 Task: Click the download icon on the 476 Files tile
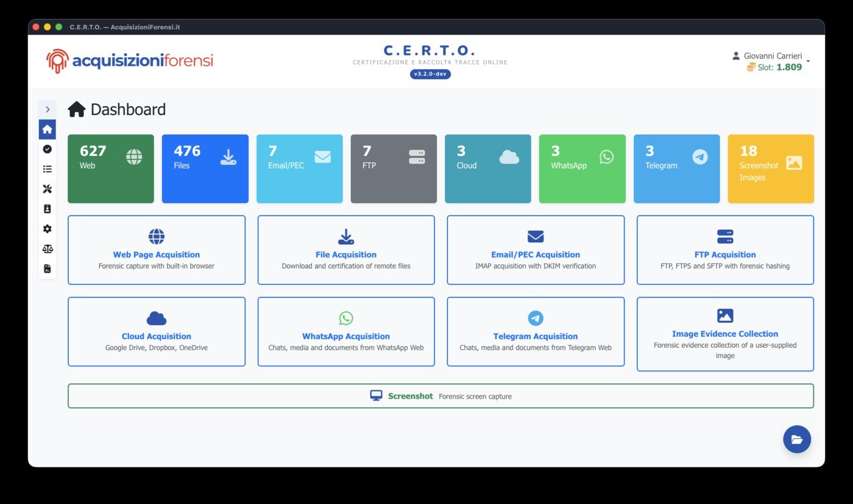pyautogui.click(x=228, y=157)
